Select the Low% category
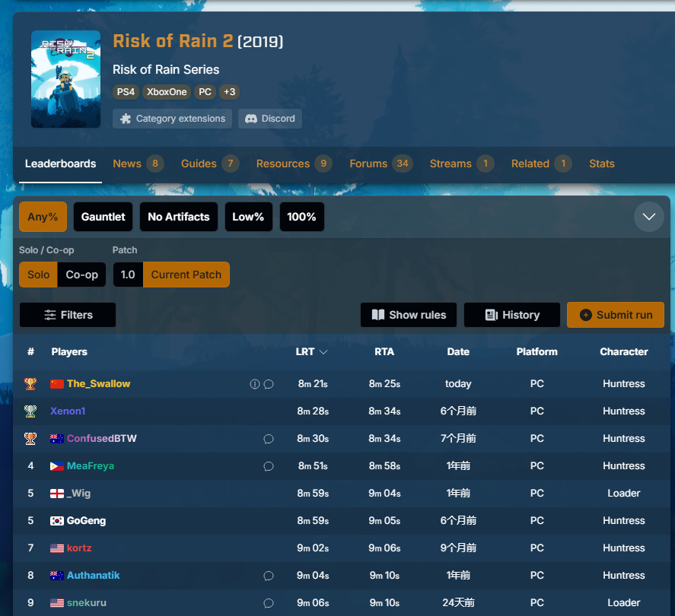Image resolution: width=675 pixels, height=616 pixels. click(248, 217)
